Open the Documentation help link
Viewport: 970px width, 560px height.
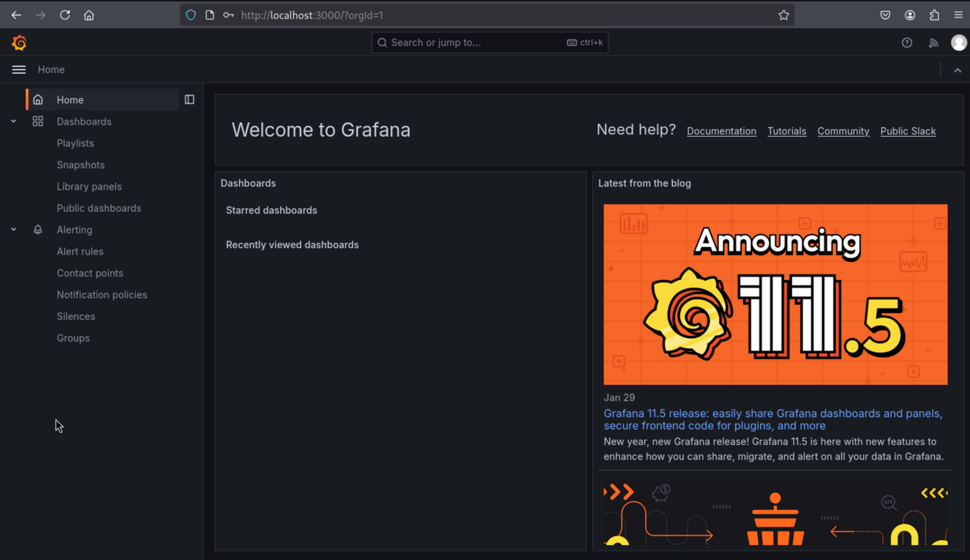(721, 131)
